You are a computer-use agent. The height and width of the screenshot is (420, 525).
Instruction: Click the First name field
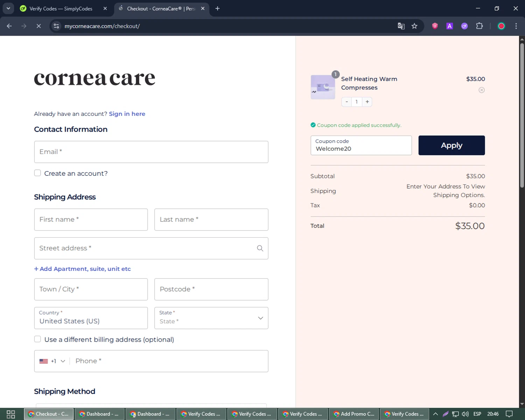pos(91,219)
